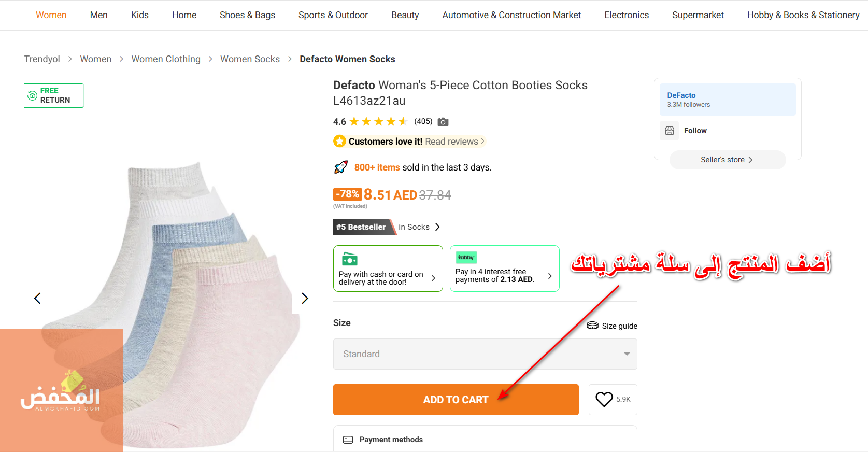The height and width of the screenshot is (452, 868).
Task: Follow the DeFacto seller
Action: [x=695, y=131]
